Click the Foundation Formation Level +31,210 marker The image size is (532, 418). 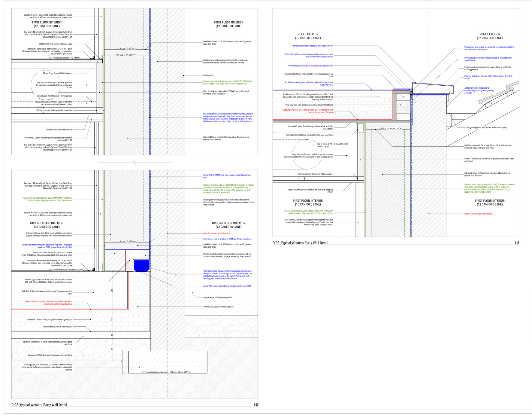pyautogui.click(x=168, y=372)
